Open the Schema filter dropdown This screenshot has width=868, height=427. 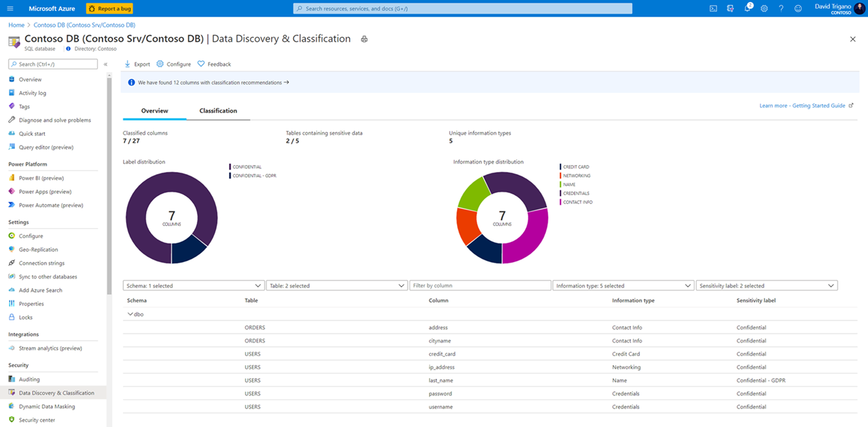click(x=193, y=285)
